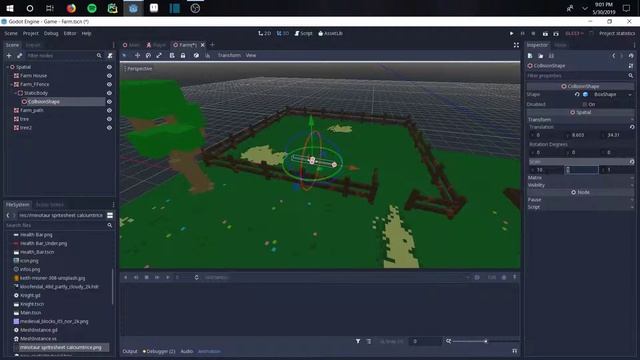Pause the running scene

(522, 33)
